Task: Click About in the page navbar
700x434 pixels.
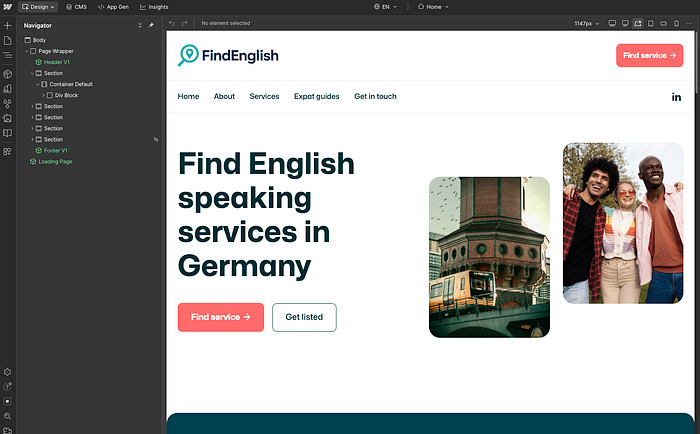Action: pyautogui.click(x=224, y=96)
